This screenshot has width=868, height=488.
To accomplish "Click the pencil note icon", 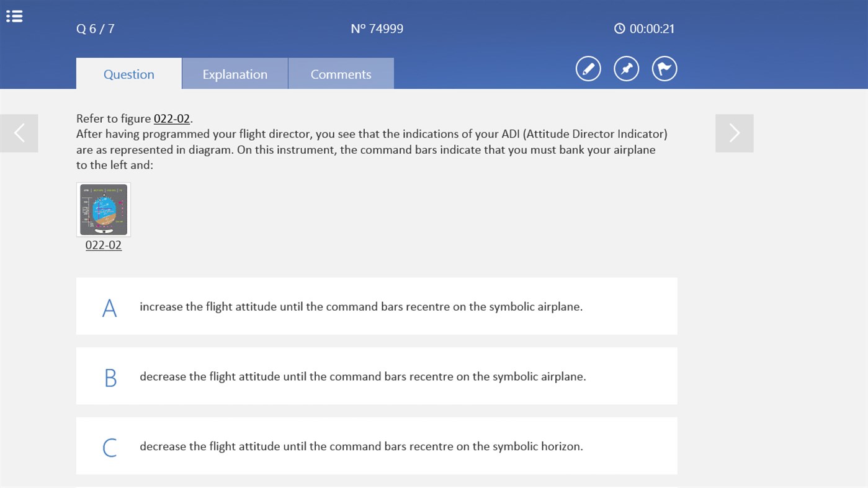I will pyautogui.click(x=588, y=68).
